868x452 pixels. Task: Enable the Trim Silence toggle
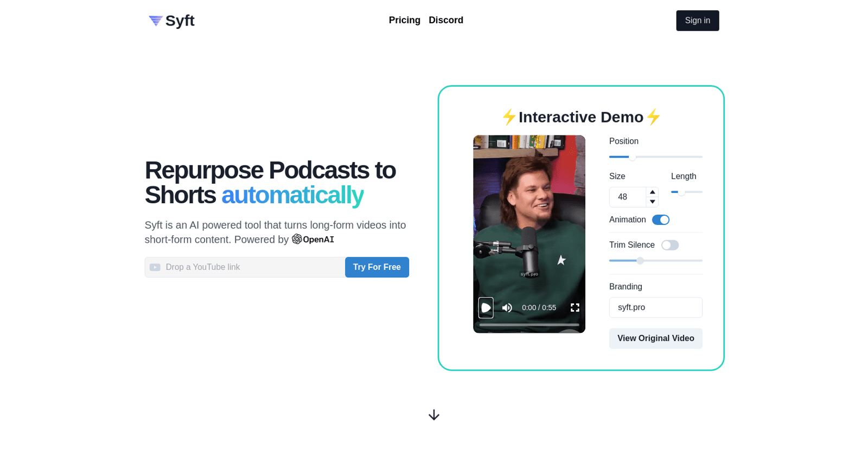pos(669,245)
